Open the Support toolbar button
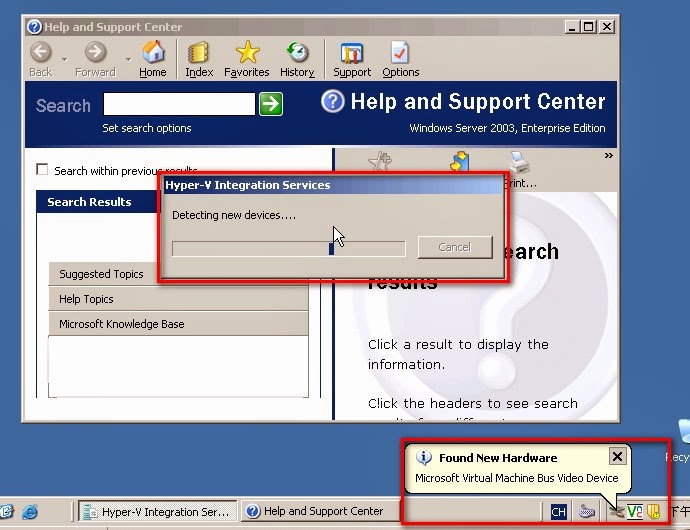The height and width of the screenshot is (530, 690). (352, 59)
